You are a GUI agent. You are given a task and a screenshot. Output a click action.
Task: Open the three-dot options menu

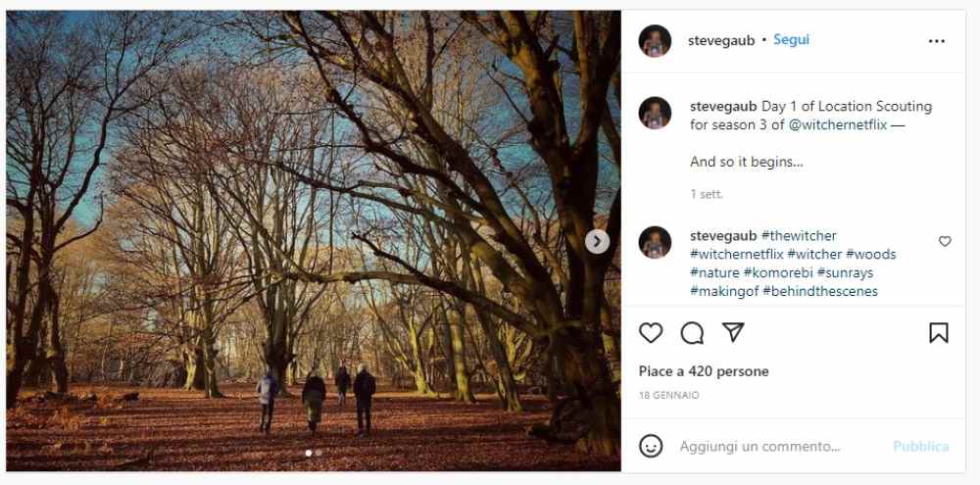(x=937, y=41)
